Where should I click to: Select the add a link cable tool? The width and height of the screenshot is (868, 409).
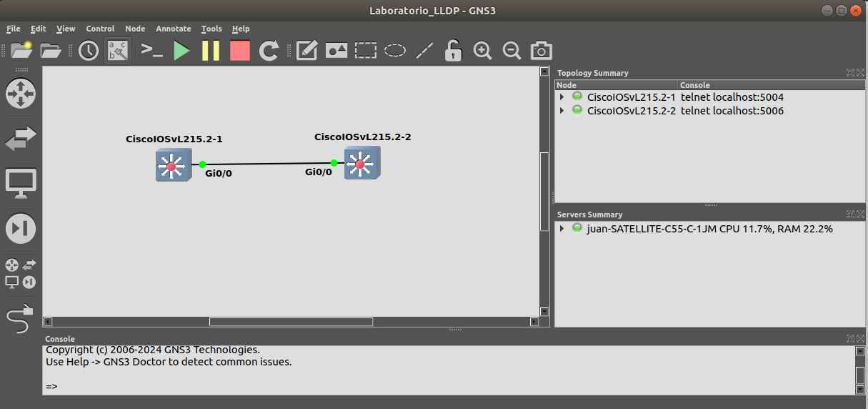pos(21,319)
